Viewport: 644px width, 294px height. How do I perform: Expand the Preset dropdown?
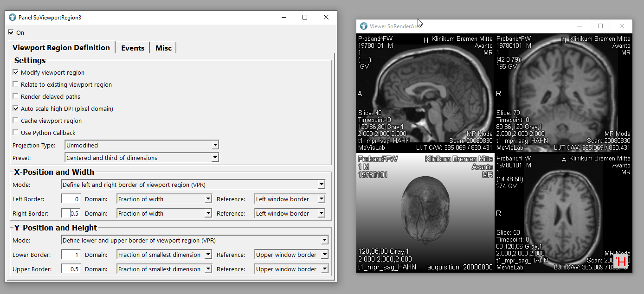(142, 158)
